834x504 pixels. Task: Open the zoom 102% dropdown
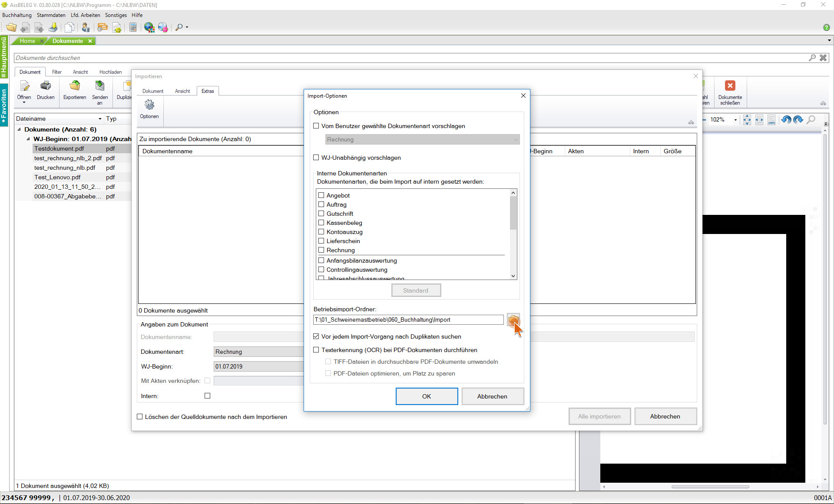pos(735,120)
